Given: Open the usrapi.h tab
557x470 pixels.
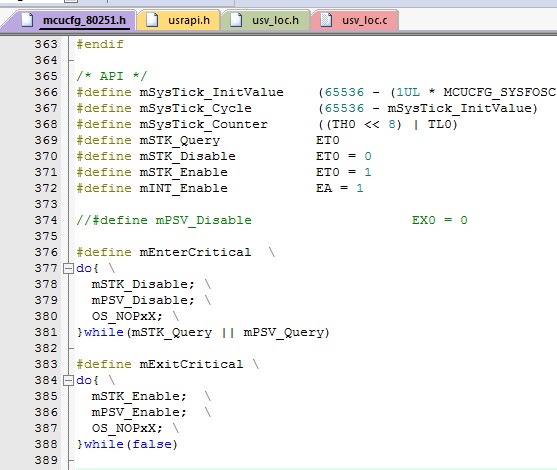Looking at the screenshot, I should pyautogui.click(x=178, y=20).
